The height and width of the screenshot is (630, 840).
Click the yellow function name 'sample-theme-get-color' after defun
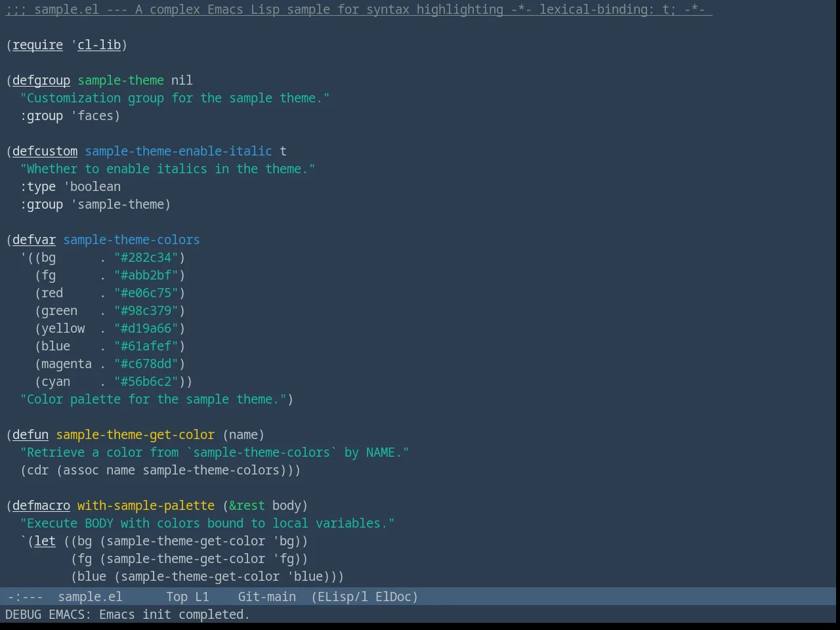tap(135, 434)
